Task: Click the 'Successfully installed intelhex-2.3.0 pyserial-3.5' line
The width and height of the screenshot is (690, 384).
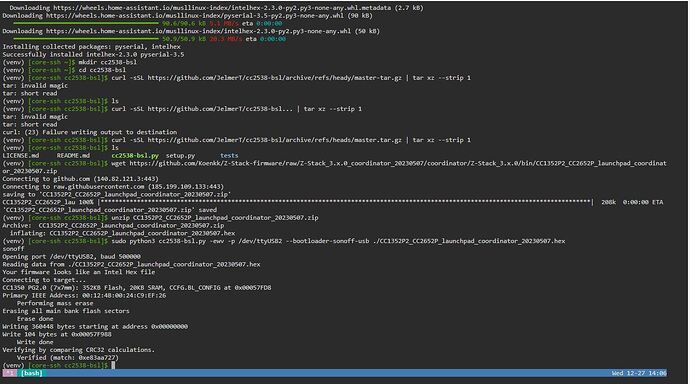Action: click(x=93, y=55)
